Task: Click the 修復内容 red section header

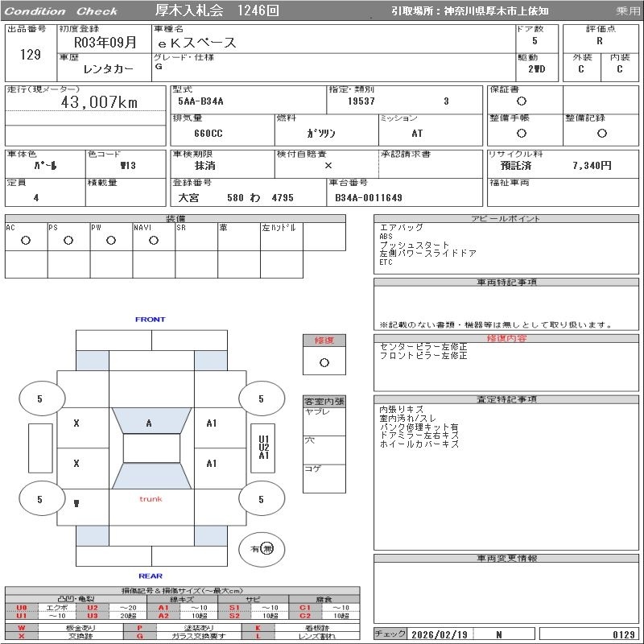Action: pos(507,338)
